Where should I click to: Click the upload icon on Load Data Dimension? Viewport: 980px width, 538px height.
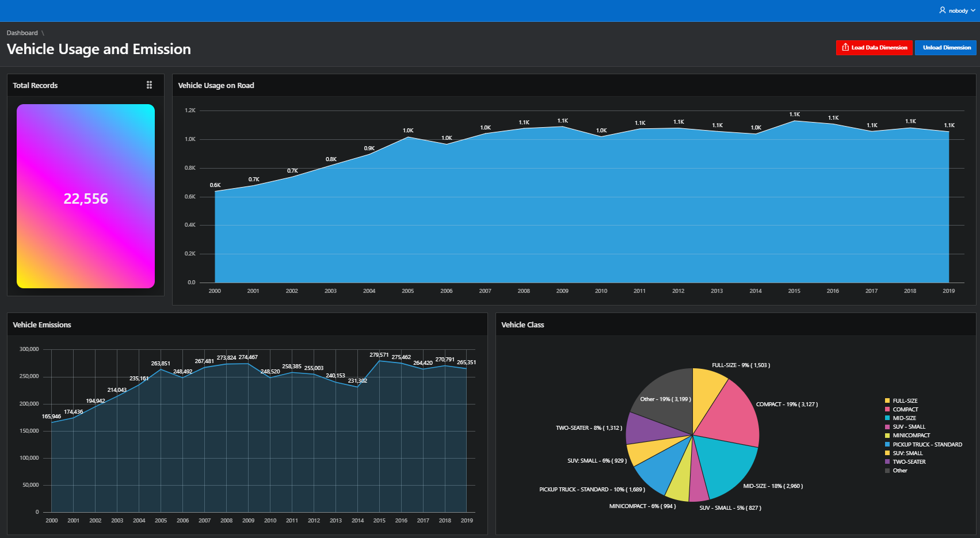coord(845,47)
